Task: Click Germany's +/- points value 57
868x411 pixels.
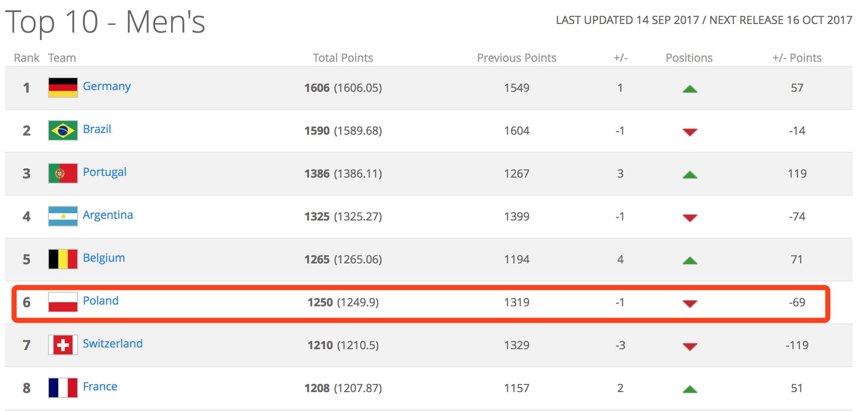Action: pos(797,88)
